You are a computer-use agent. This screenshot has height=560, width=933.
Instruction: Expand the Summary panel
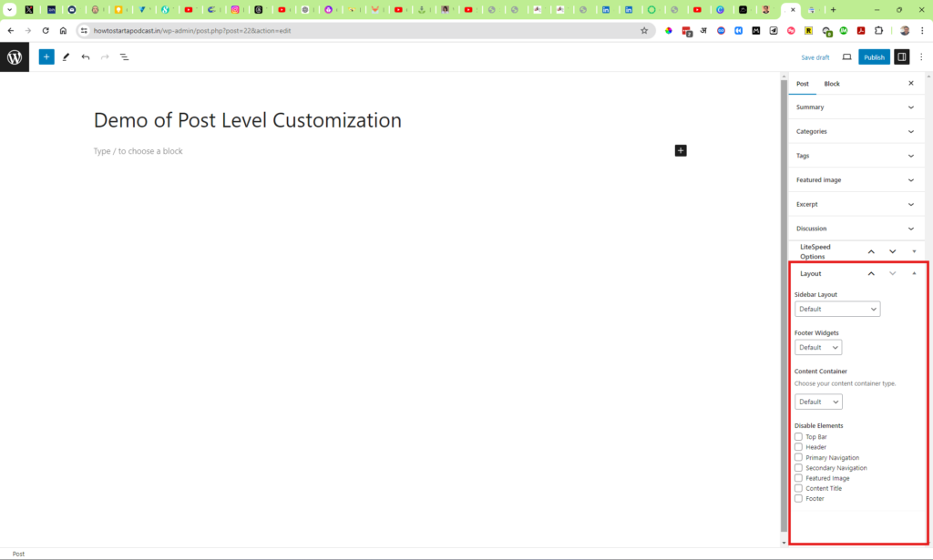click(x=855, y=107)
